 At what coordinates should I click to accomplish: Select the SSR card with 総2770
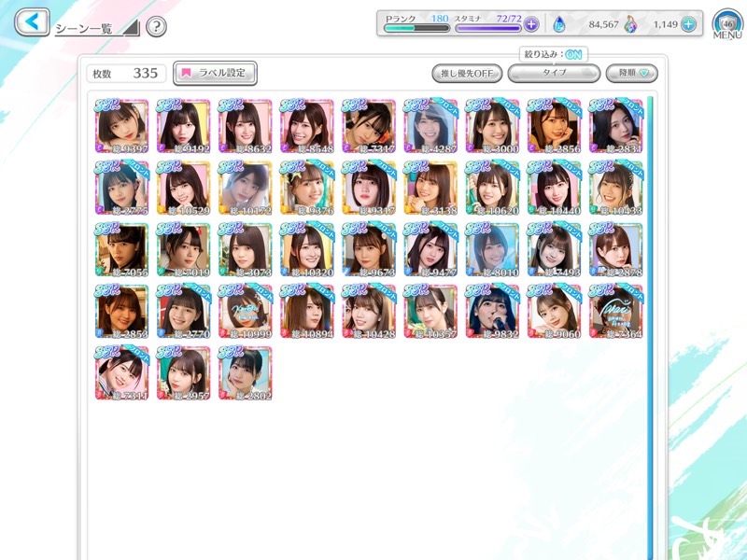click(x=183, y=312)
